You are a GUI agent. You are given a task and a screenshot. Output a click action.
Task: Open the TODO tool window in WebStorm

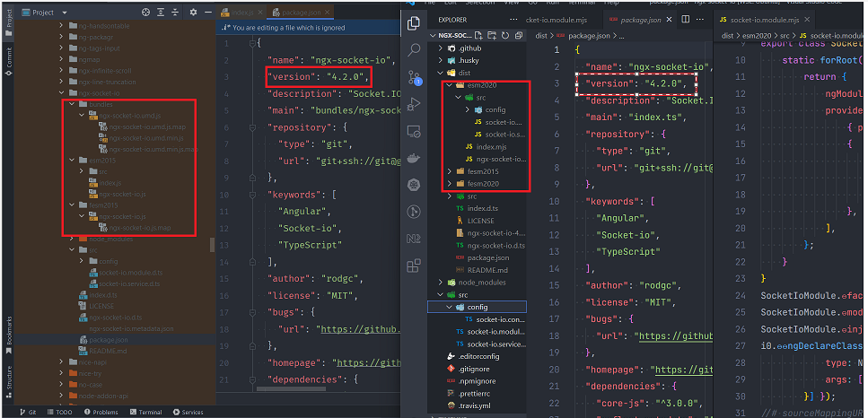point(60,412)
